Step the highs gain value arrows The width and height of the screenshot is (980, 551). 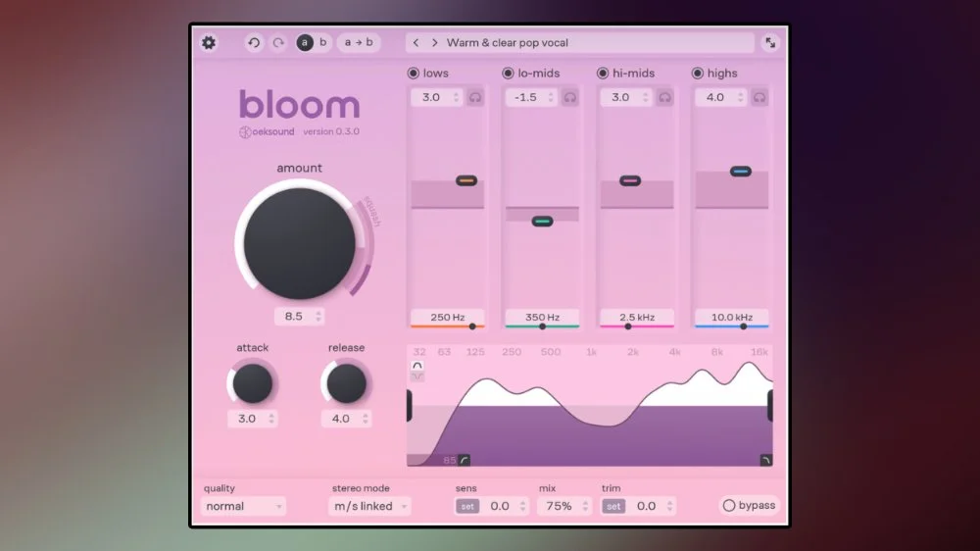click(741, 98)
